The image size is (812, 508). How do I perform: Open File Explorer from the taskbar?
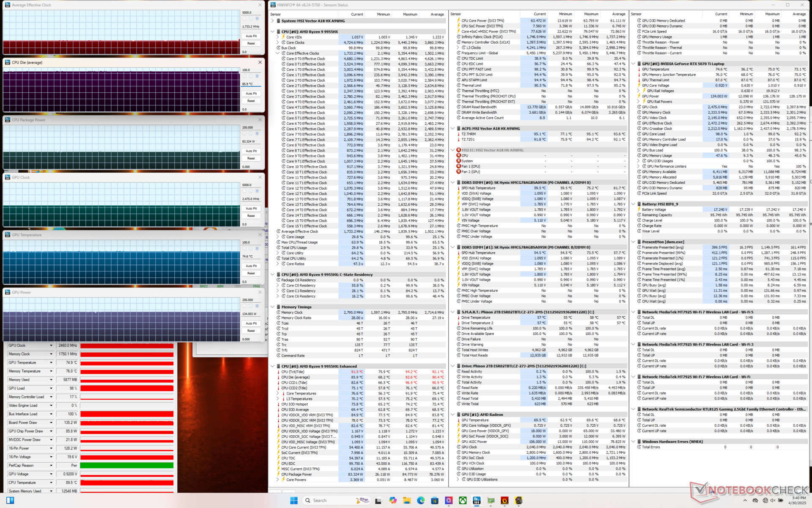point(407,500)
